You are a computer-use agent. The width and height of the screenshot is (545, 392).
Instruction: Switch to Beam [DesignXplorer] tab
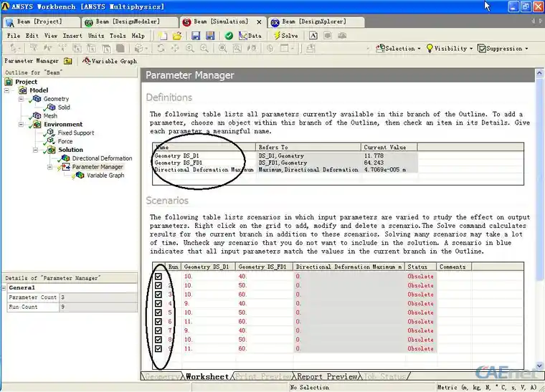[316, 22]
